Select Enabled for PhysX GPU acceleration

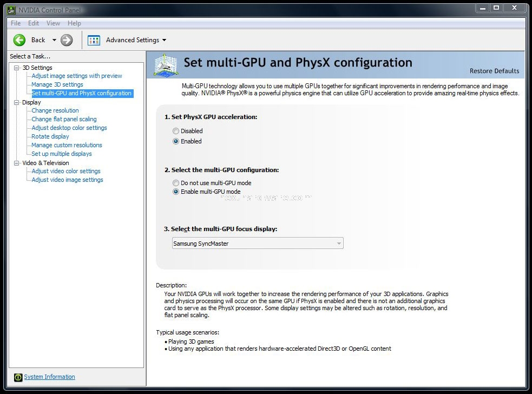(176, 141)
